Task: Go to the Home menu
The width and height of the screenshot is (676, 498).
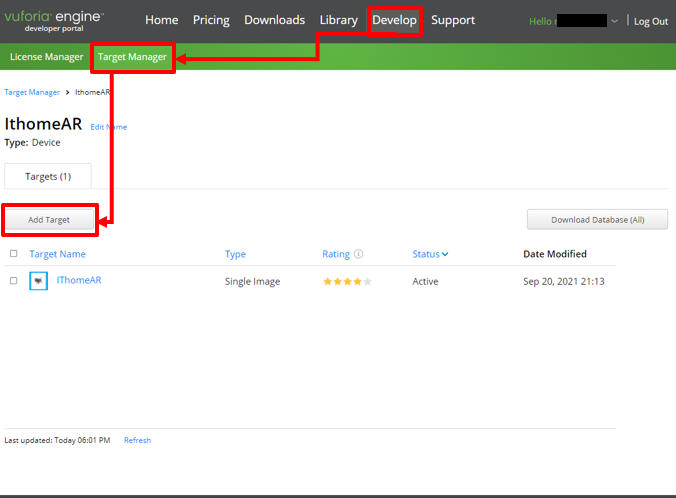Action: [x=162, y=20]
